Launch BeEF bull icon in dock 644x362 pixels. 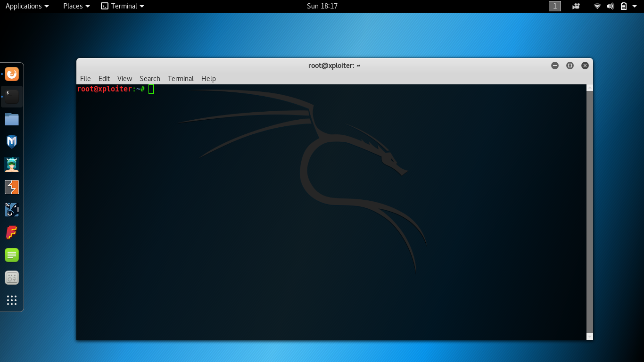(x=12, y=210)
